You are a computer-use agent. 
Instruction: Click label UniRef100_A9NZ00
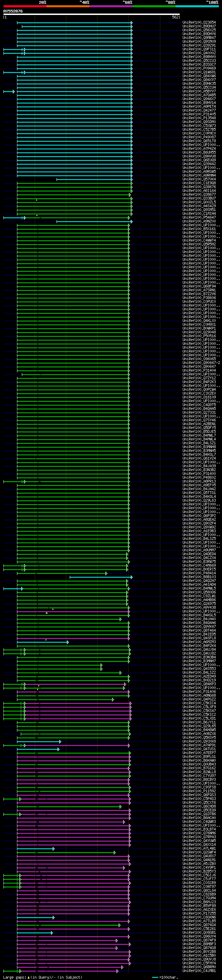tap(199, 221)
